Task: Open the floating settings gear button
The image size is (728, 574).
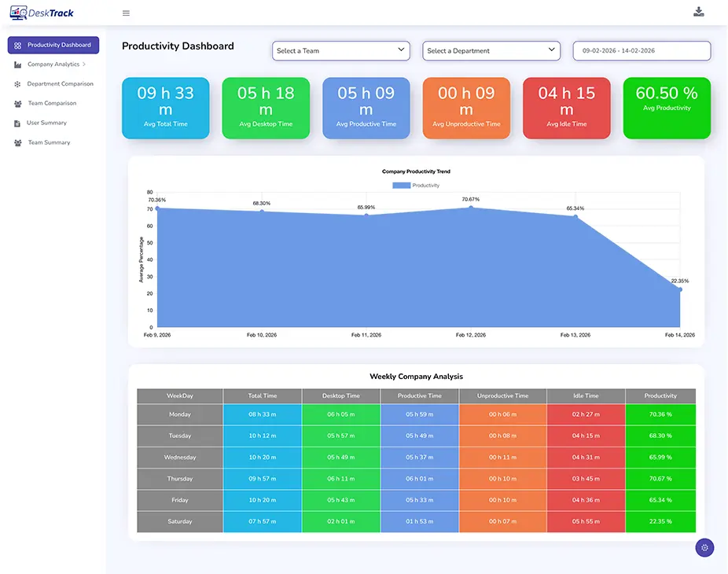Action: (x=704, y=547)
